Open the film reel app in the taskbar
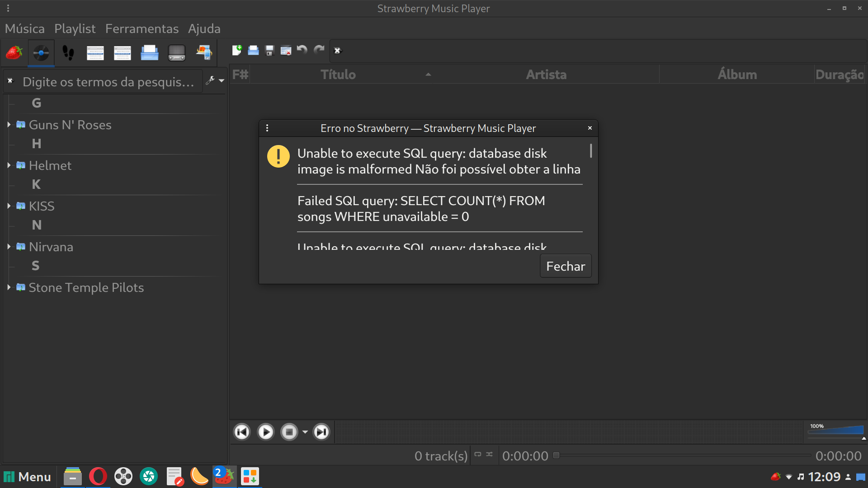 pos(123,476)
